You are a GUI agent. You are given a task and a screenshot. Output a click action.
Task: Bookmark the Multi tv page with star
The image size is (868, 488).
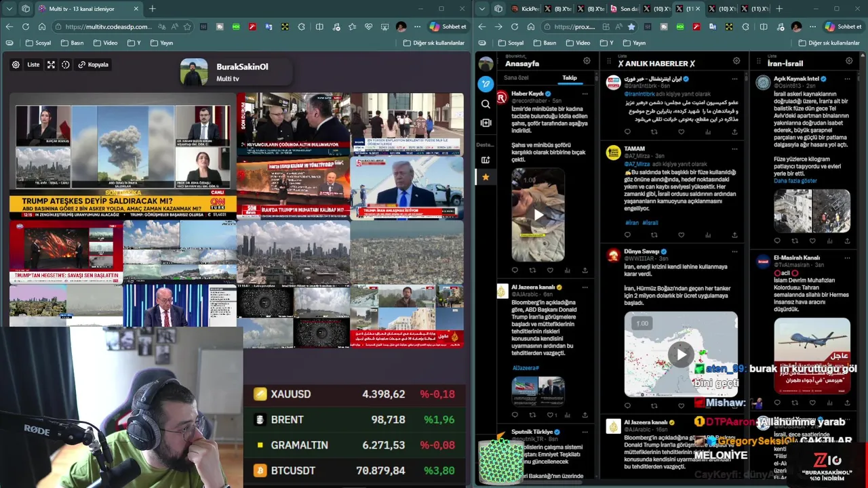(x=187, y=26)
